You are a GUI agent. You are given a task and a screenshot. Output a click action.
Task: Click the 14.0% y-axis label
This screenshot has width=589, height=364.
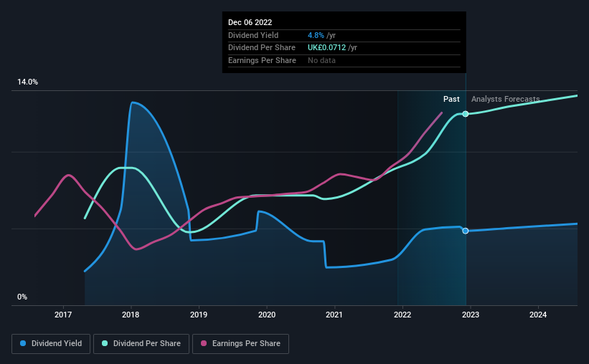coord(27,82)
